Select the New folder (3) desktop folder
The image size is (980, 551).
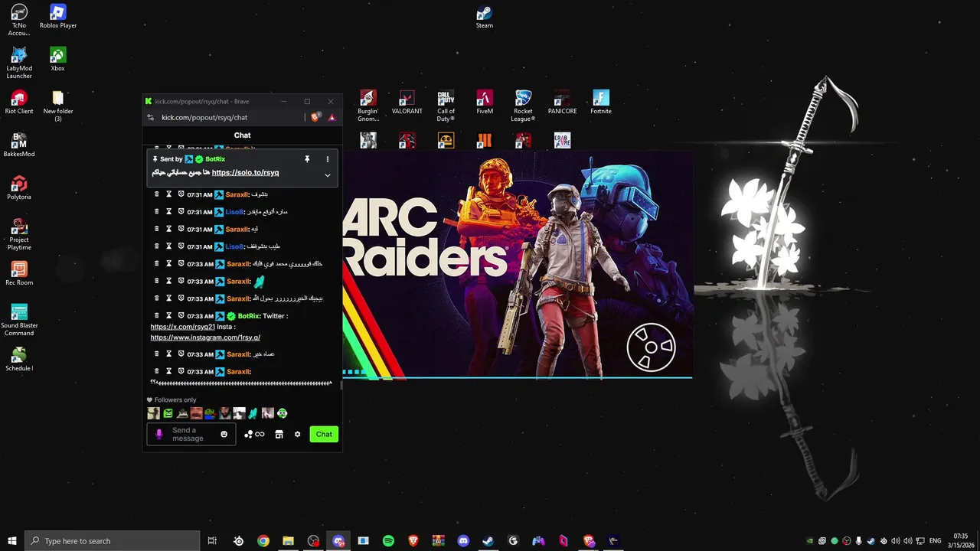click(x=58, y=106)
